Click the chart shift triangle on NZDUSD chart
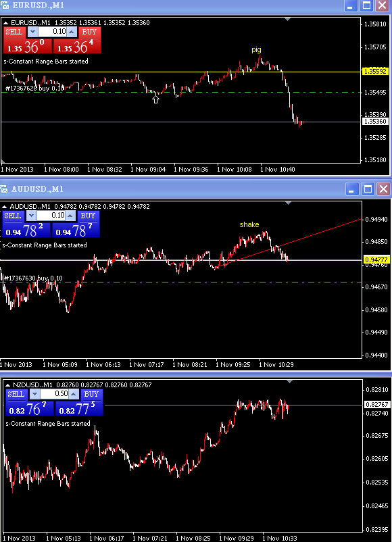 (x=290, y=381)
